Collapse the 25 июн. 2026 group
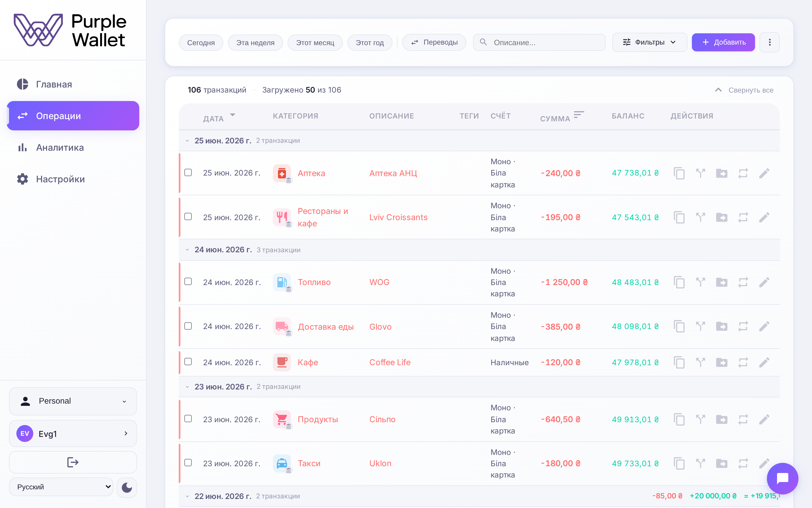Viewport: 812px width, 508px height. click(187, 141)
